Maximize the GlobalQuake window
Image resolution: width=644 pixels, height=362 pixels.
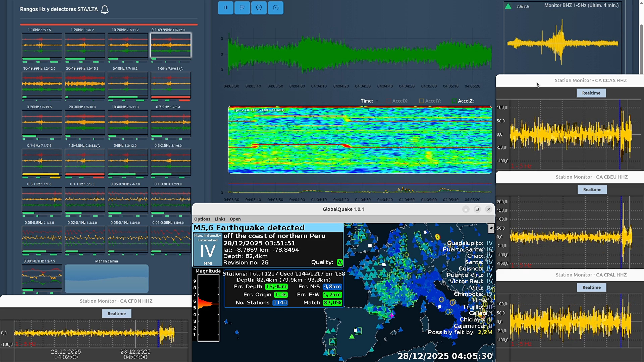(x=477, y=209)
